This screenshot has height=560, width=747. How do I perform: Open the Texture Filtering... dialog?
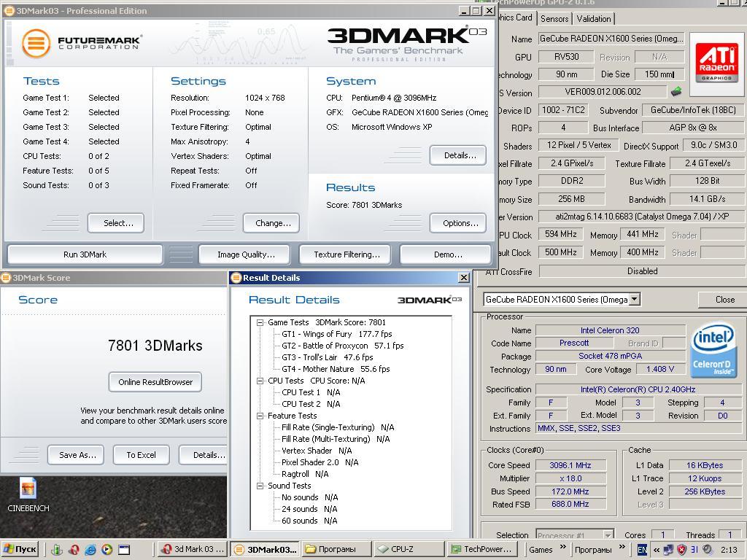[x=345, y=254]
